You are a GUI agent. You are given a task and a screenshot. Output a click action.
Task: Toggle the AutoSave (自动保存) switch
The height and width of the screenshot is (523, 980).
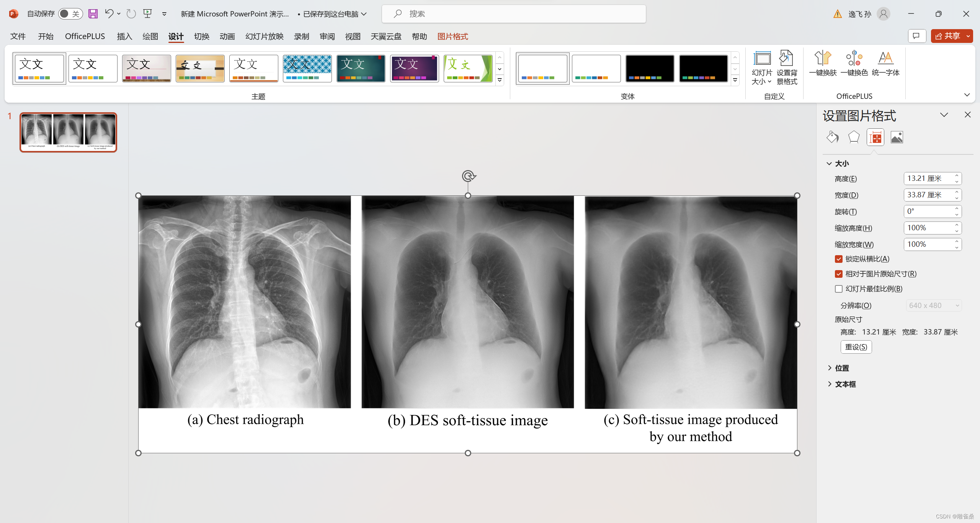(x=70, y=14)
